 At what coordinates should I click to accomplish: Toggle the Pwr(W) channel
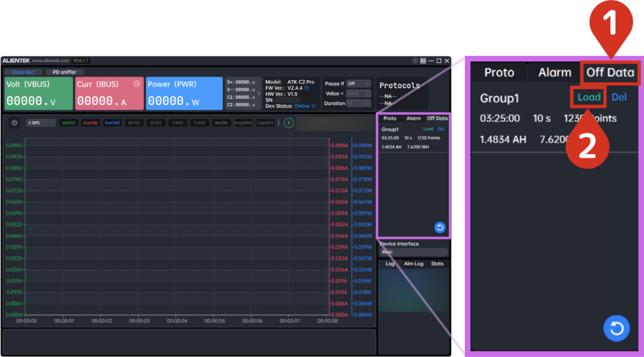[x=112, y=123]
